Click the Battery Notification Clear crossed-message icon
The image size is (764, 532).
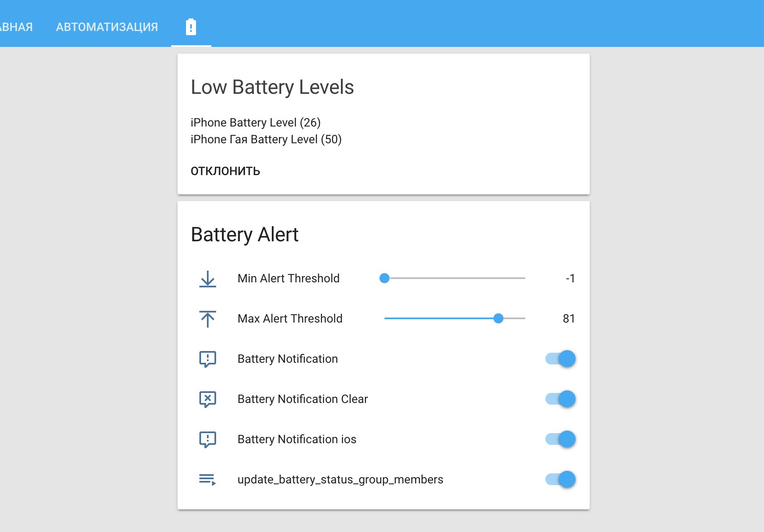207,399
